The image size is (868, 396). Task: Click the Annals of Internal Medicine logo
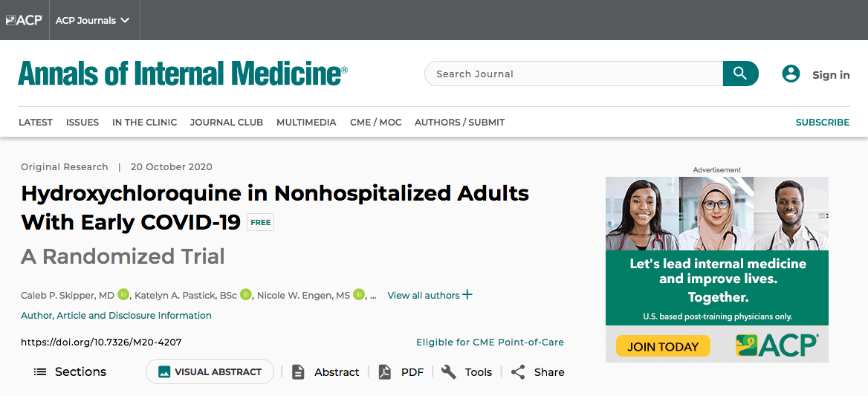click(x=183, y=74)
